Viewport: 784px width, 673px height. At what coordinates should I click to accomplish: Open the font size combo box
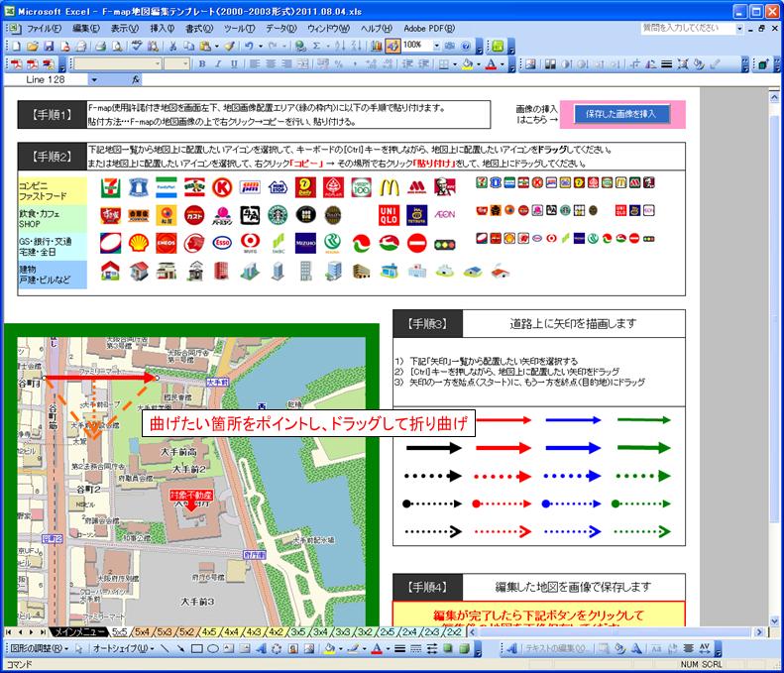(x=177, y=64)
